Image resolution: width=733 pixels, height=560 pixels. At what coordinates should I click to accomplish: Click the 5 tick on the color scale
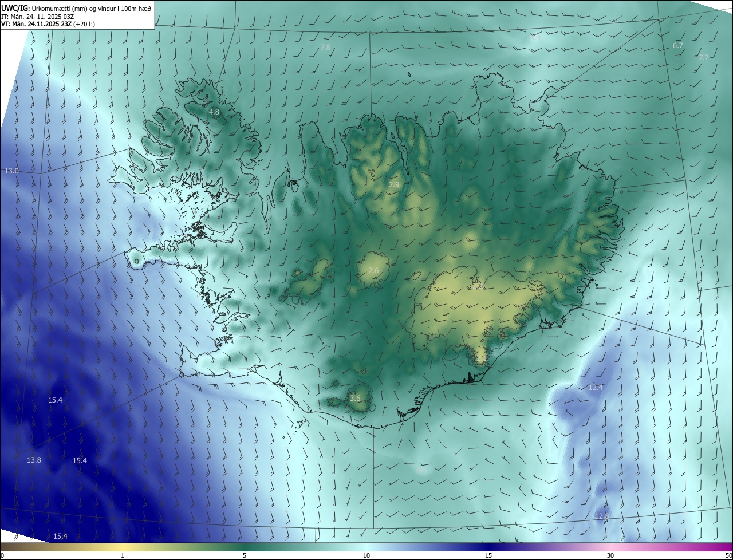point(245,555)
